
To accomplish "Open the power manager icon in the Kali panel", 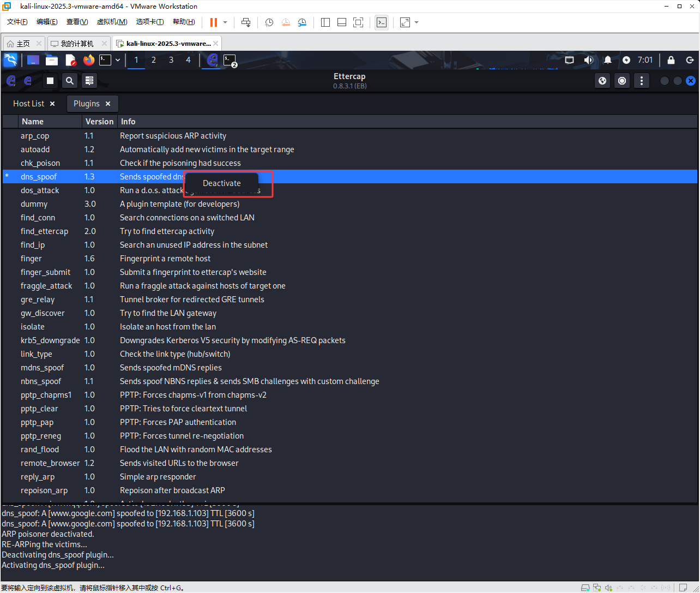I will (x=626, y=60).
